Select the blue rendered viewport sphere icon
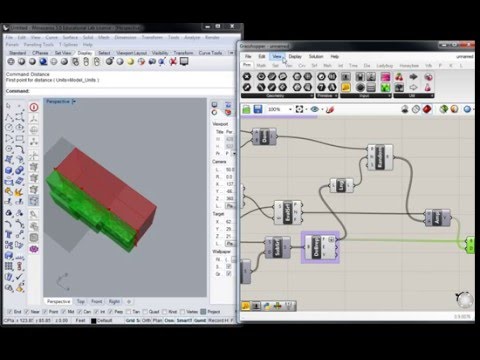 pos(43,62)
